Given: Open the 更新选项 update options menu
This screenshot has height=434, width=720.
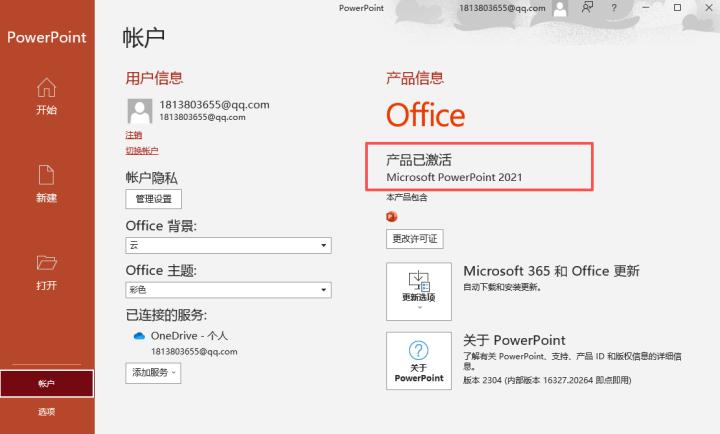Looking at the screenshot, I should click(x=419, y=292).
